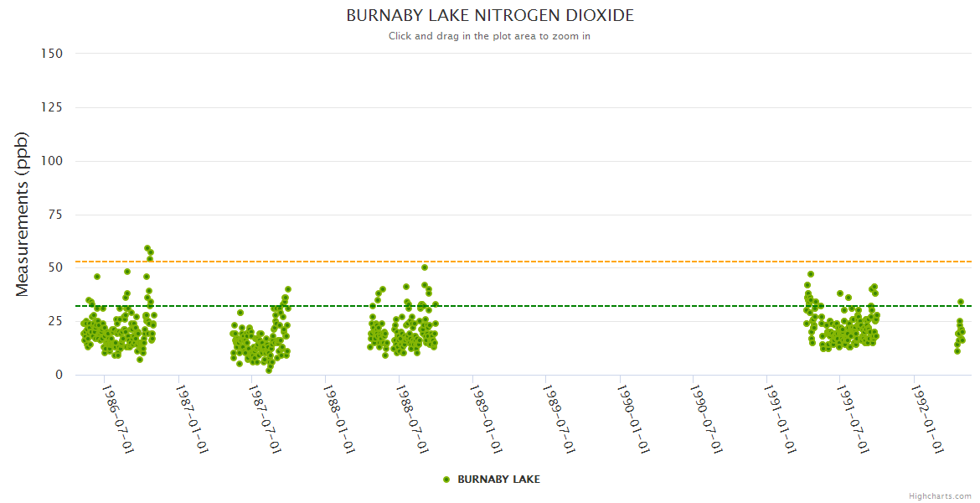Open the Highcharts.com credits link
Viewport: 980px width, 503px height.
tap(940, 495)
